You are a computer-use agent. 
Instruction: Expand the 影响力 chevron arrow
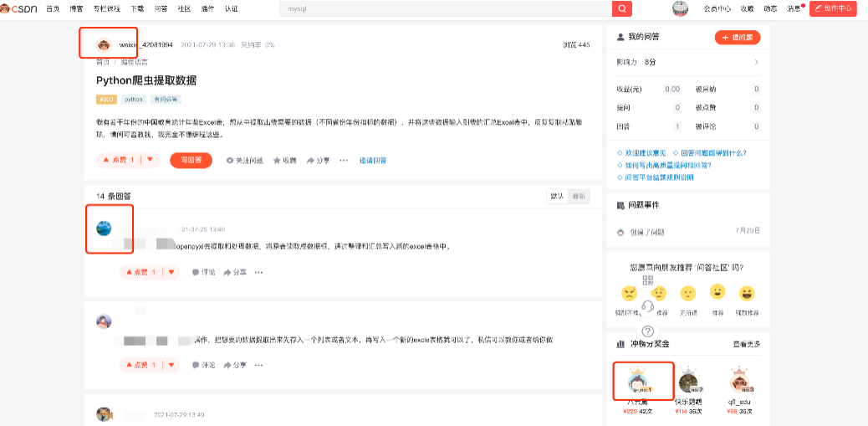coord(757,62)
